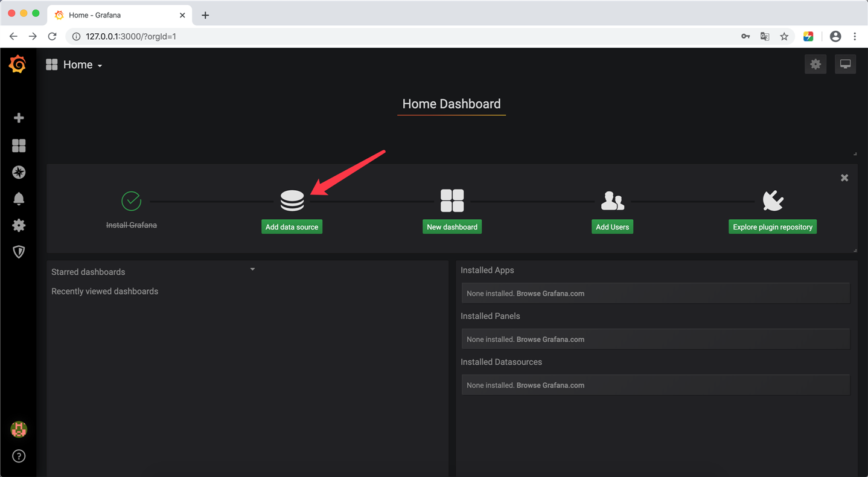Image resolution: width=868 pixels, height=477 pixels.
Task: Open dashboard settings gear at top right
Action: [x=815, y=64]
